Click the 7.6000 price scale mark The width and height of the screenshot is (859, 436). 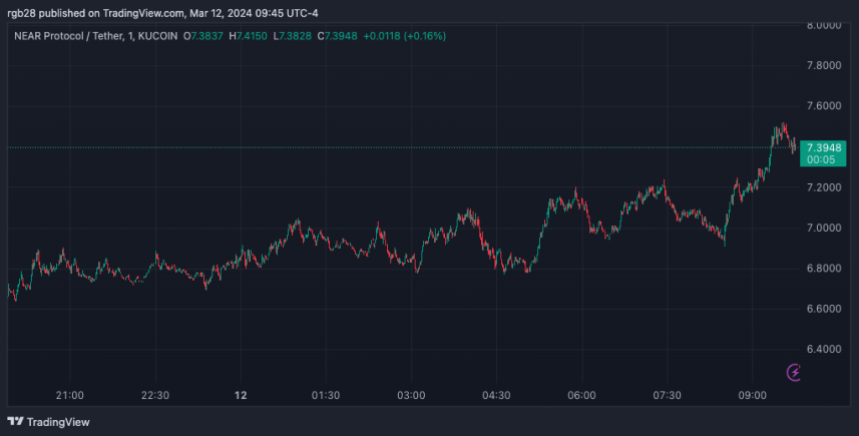tap(824, 106)
